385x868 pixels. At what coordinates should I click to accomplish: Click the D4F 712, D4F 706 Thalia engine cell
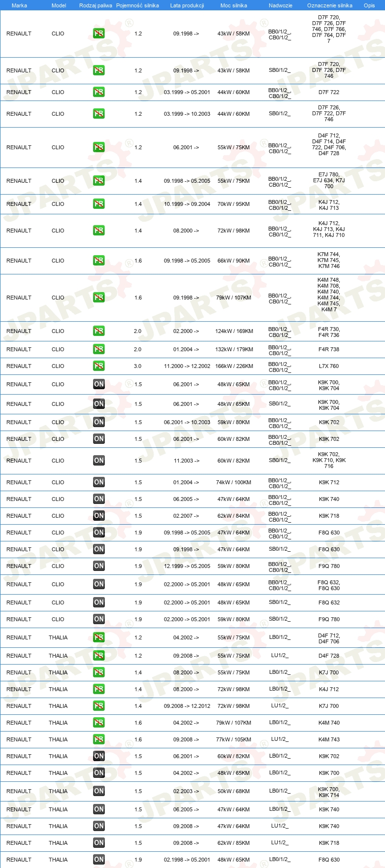[329, 638]
